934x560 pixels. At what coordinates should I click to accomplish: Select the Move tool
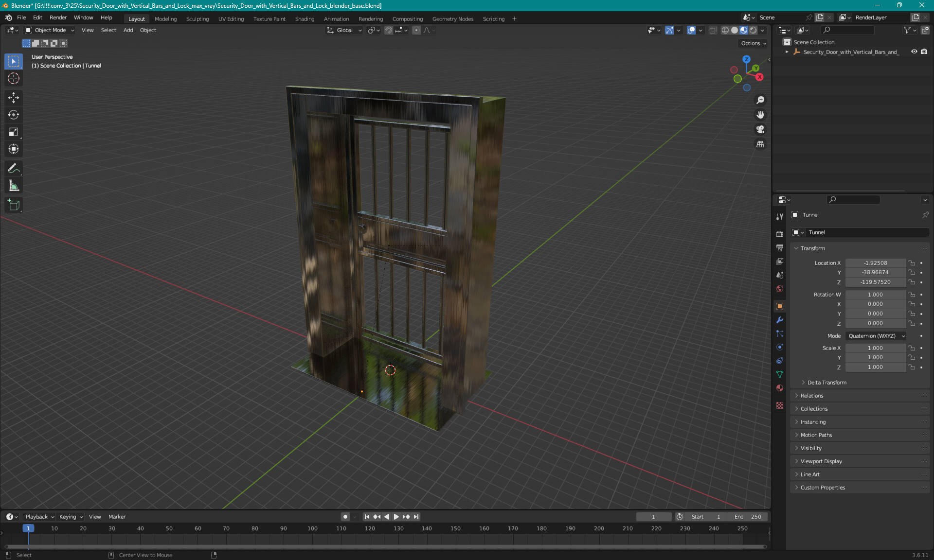click(14, 98)
